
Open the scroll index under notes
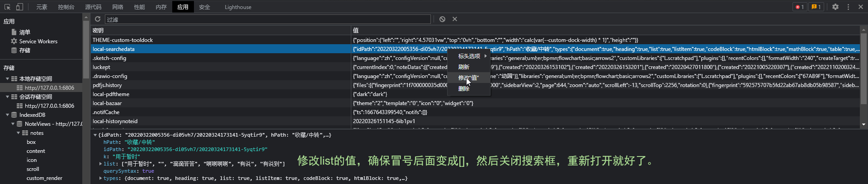[x=33, y=169]
